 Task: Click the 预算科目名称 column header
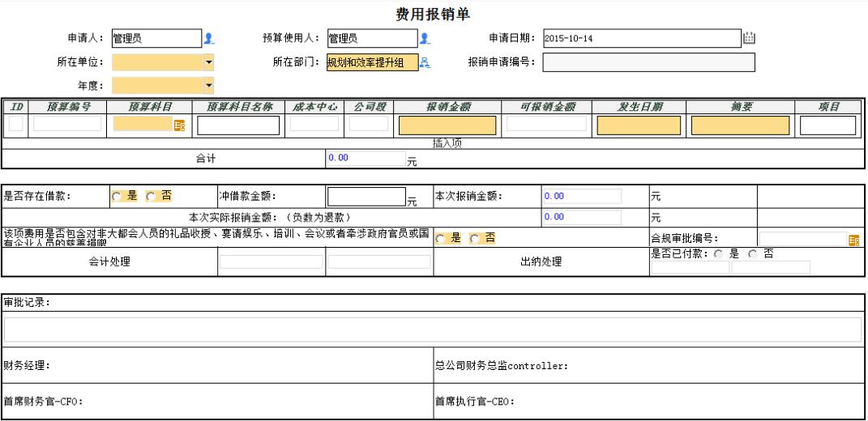(x=238, y=107)
